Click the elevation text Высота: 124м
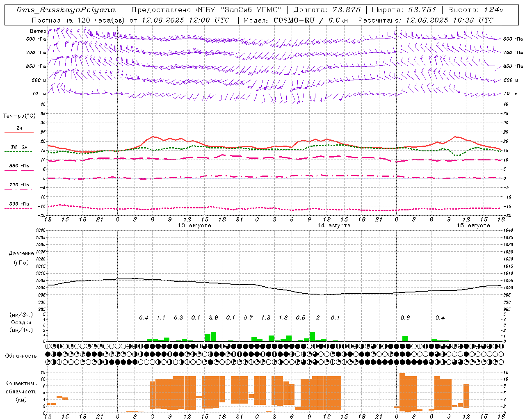The image size is (525, 420). [475, 10]
